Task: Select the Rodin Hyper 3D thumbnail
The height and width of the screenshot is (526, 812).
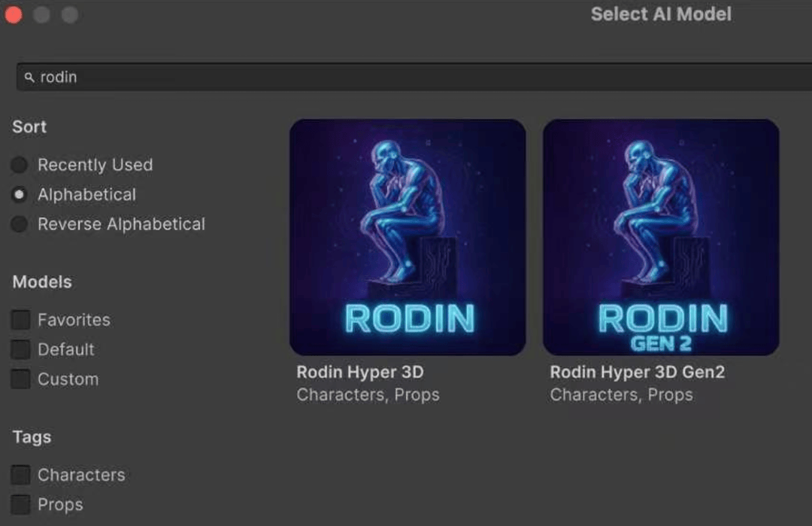Action: tap(408, 237)
